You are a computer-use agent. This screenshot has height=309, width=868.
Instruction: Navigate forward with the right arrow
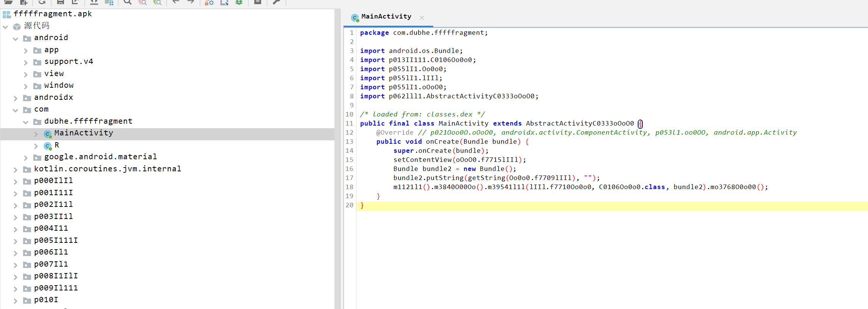191,2
